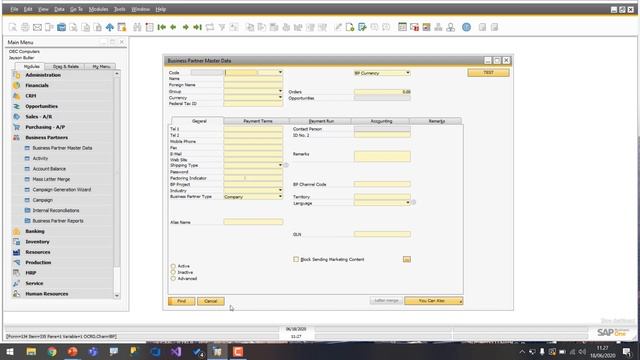Click into the GLN input field
The image size is (640, 360).
[382, 234]
